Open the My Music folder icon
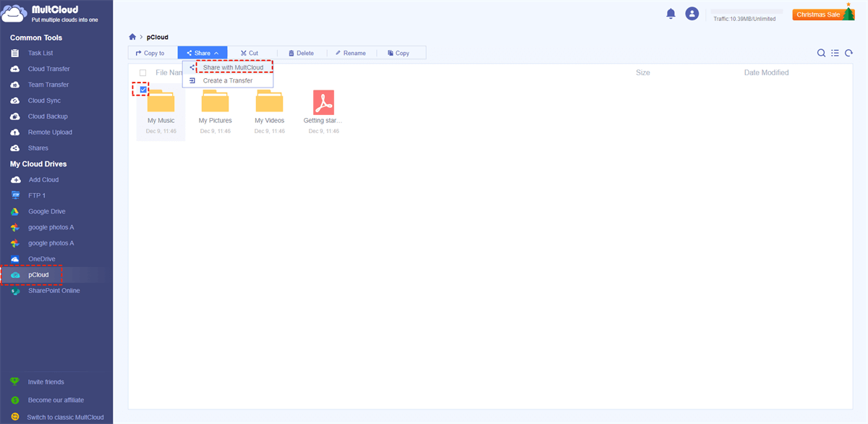 coord(161,101)
